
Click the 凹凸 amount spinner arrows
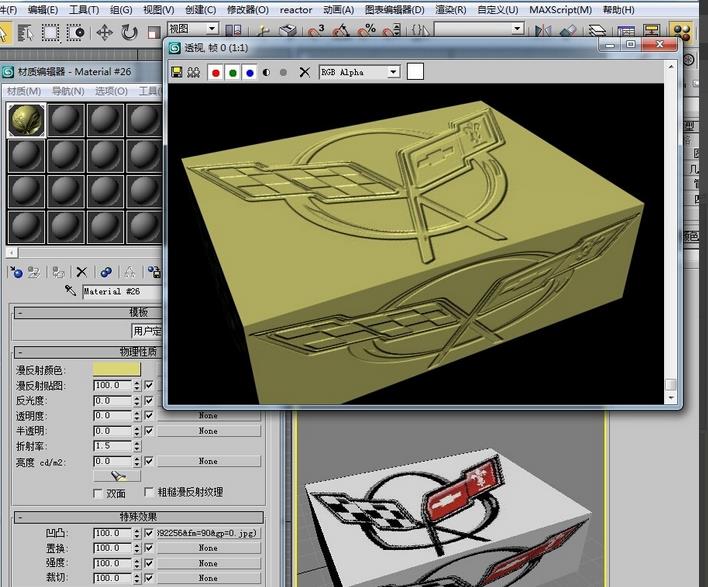(x=137, y=533)
